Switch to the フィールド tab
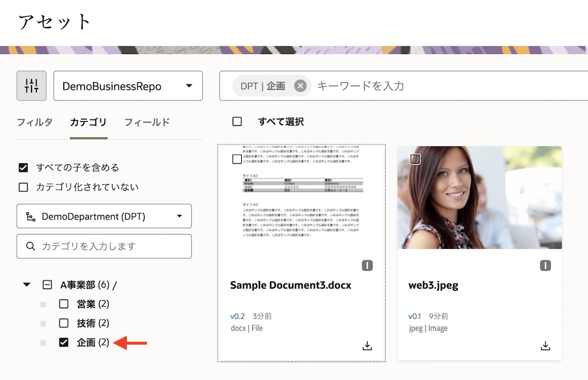Viewport: 588px width, 380px height. (147, 122)
